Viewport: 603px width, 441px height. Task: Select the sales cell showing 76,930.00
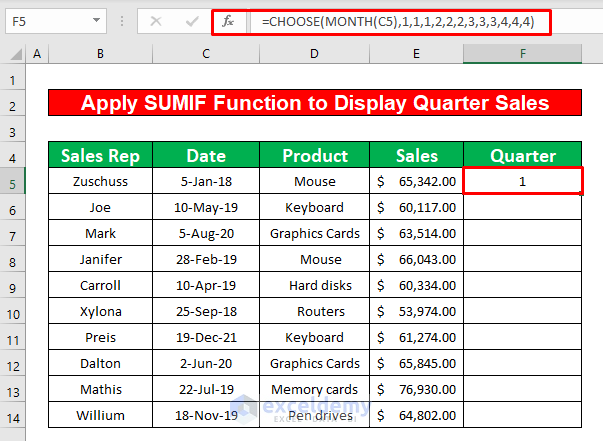417,389
